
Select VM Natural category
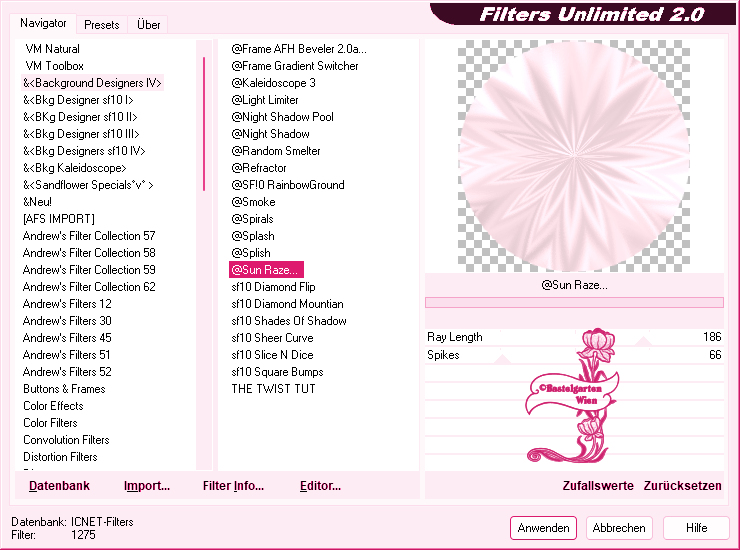(x=52, y=49)
